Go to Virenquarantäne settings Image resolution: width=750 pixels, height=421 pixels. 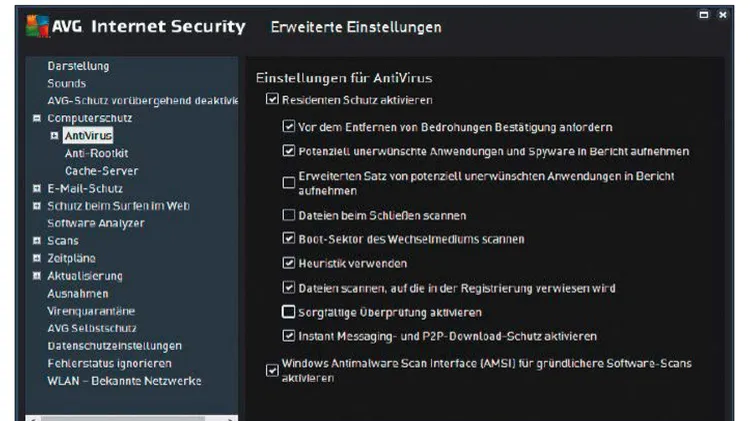pyautogui.click(x=91, y=311)
